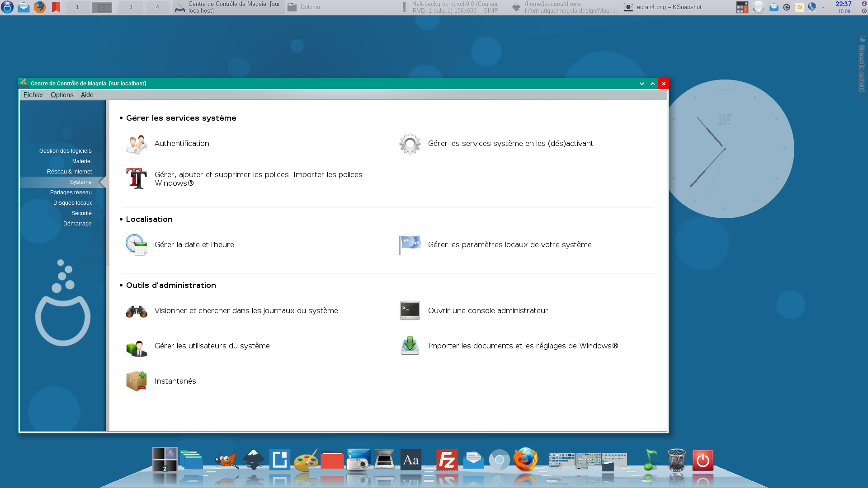The width and height of the screenshot is (868, 488).
Task: Click the ecran4.png KSnapshot taskbar entry
Action: pyautogui.click(x=676, y=7)
